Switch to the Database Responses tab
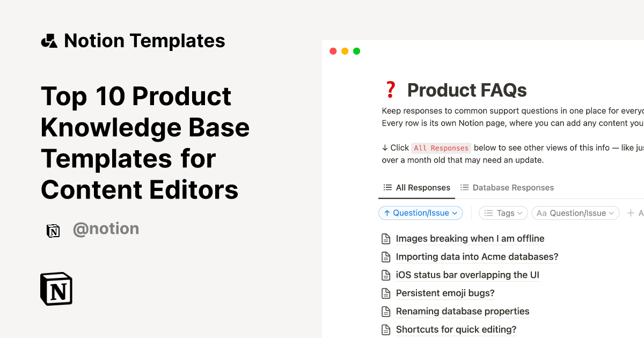 coord(514,187)
